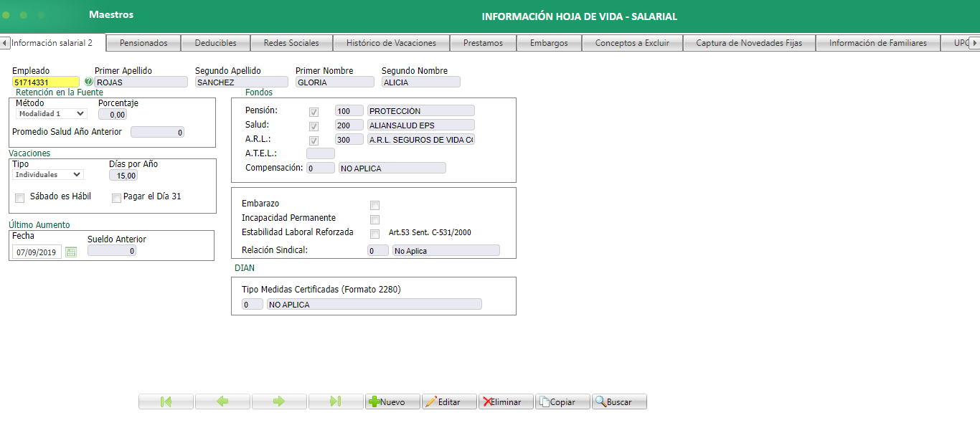Open Captura de Novedades Fijas tab
The image size is (980, 428).
(x=749, y=43)
